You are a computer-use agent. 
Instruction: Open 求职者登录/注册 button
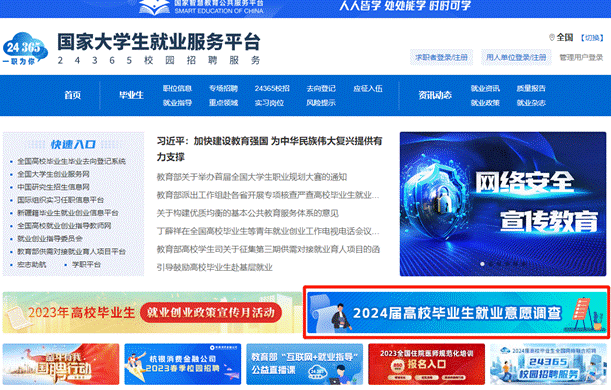[x=441, y=57]
